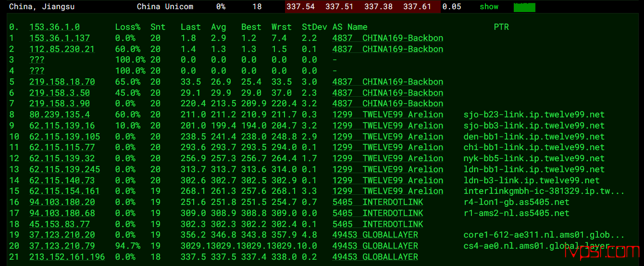Click the 'show' link in top row
The image size is (644, 266).
click(x=489, y=7)
